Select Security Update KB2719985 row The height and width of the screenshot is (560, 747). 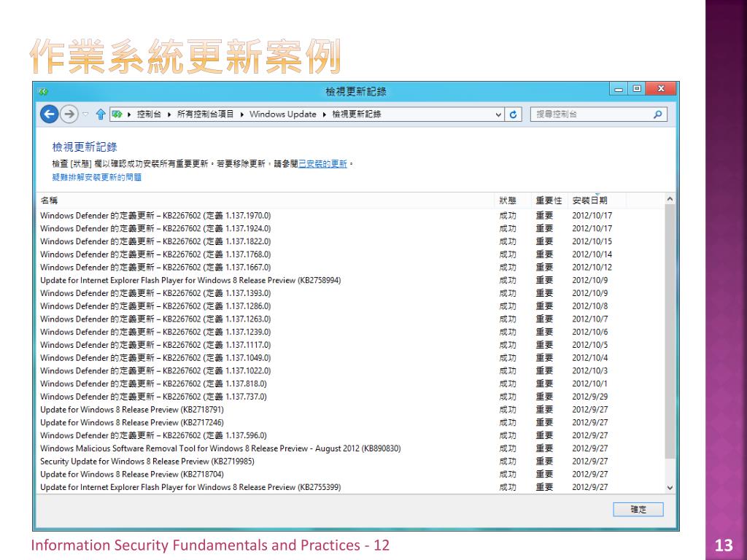pyautogui.click(x=351, y=461)
